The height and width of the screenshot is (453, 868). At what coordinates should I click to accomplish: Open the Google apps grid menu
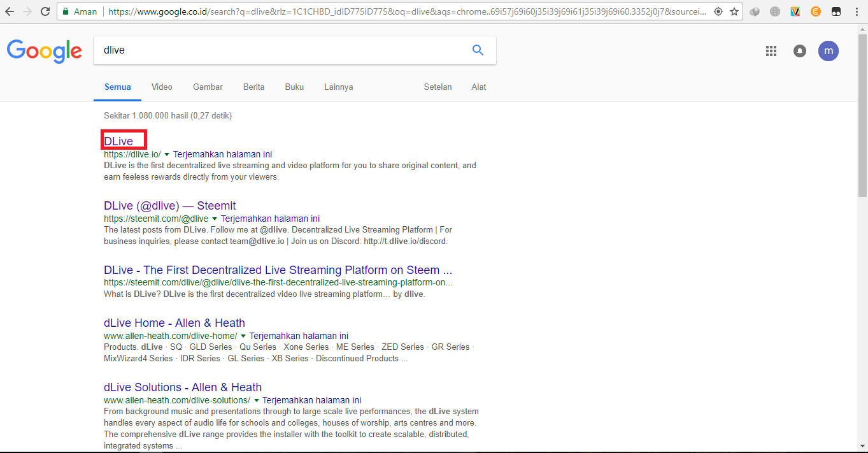pyautogui.click(x=771, y=51)
